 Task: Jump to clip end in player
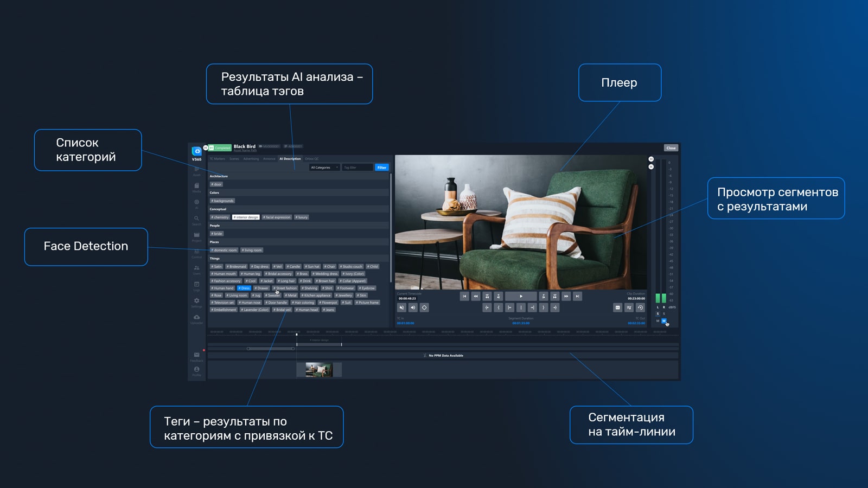tap(577, 296)
